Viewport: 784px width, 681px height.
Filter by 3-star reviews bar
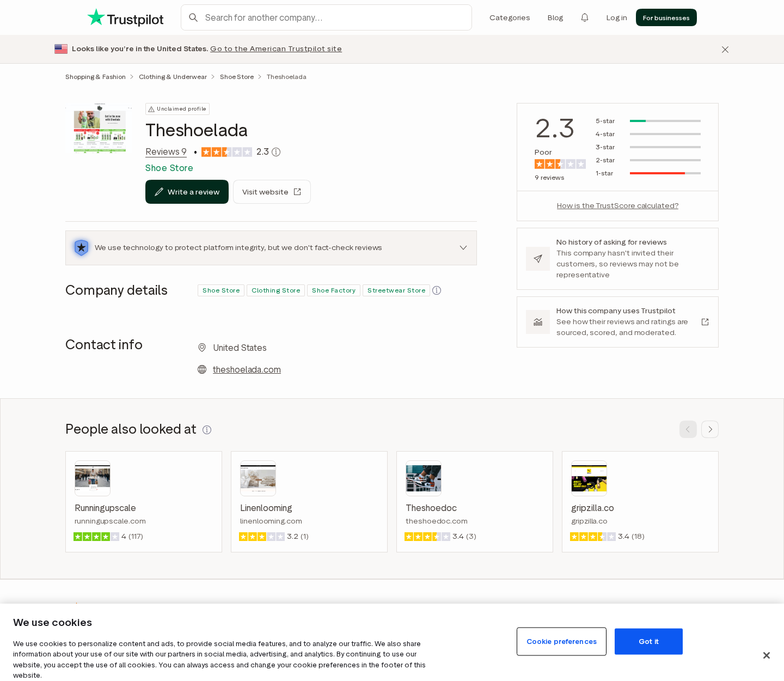648,147
